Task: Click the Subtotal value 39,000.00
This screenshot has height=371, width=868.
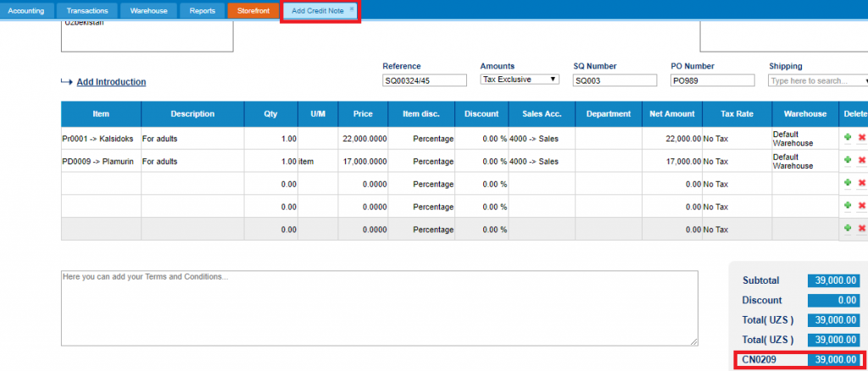Action: pyautogui.click(x=834, y=281)
